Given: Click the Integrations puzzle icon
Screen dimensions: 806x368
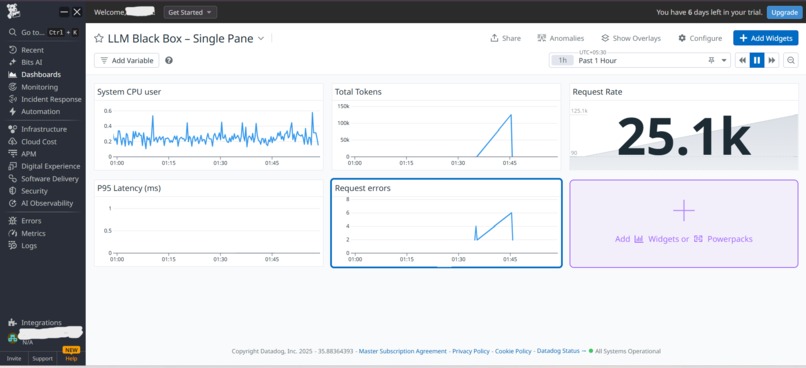Looking at the screenshot, I should (x=12, y=322).
